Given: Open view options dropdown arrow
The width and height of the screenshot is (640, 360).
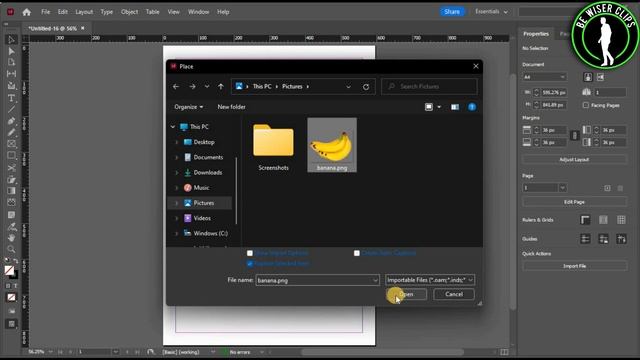Looking at the screenshot, I should pos(439,107).
